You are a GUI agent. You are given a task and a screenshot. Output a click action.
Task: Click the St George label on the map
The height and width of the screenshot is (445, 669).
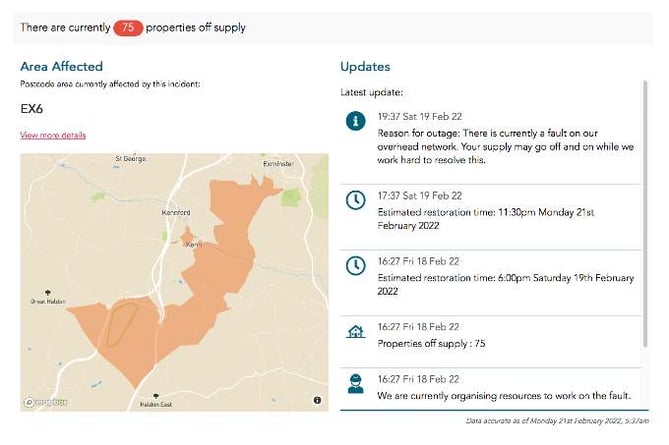tap(131, 159)
